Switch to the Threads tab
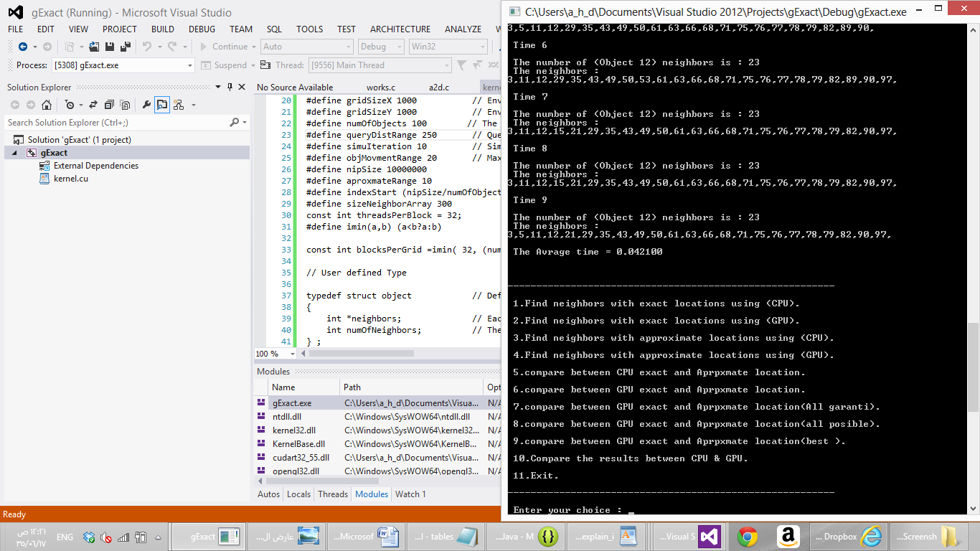Screen dimensions: 980x551 point(333,494)
